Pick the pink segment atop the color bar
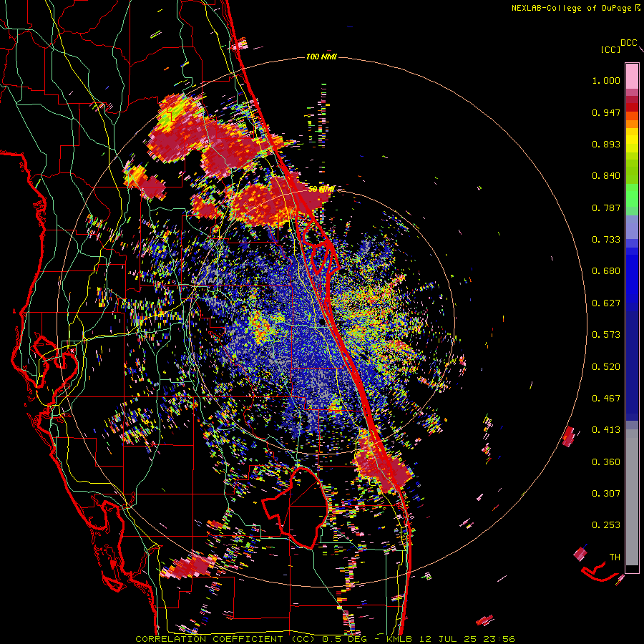Viewport: 644px width, 644px height. tap(632, 77)
